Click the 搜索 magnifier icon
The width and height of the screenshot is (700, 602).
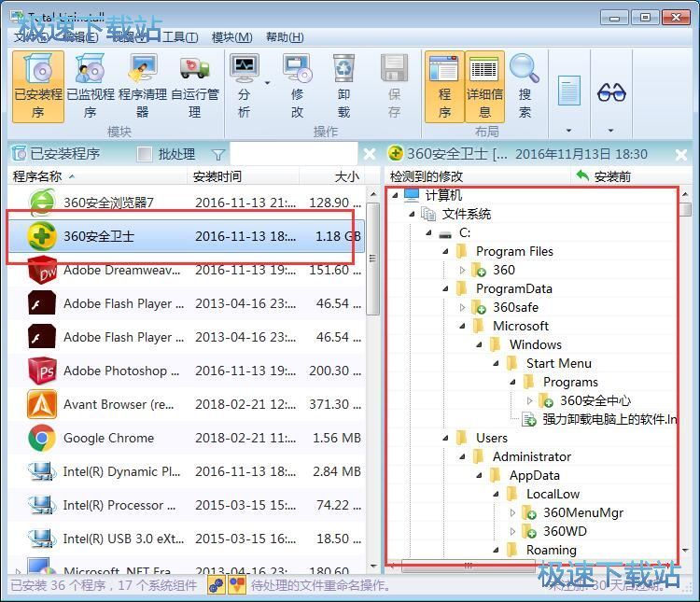tap(525, 68)
